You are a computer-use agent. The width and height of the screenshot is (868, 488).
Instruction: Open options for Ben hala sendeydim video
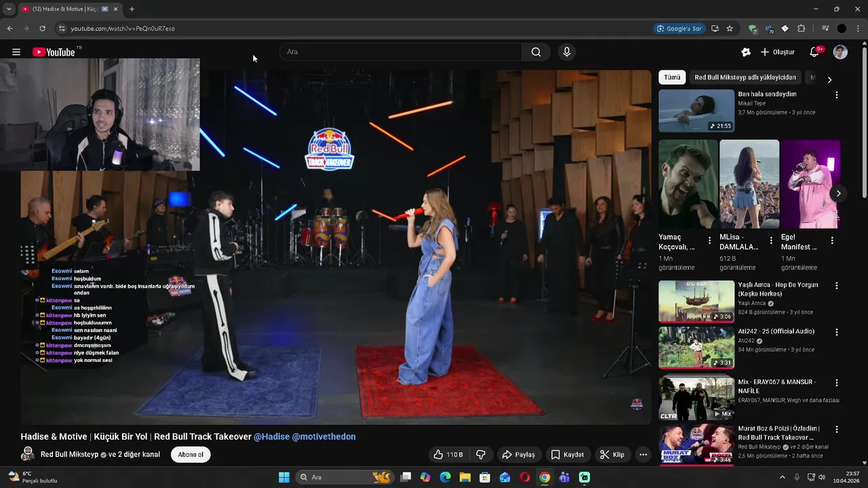click(836, 96)
